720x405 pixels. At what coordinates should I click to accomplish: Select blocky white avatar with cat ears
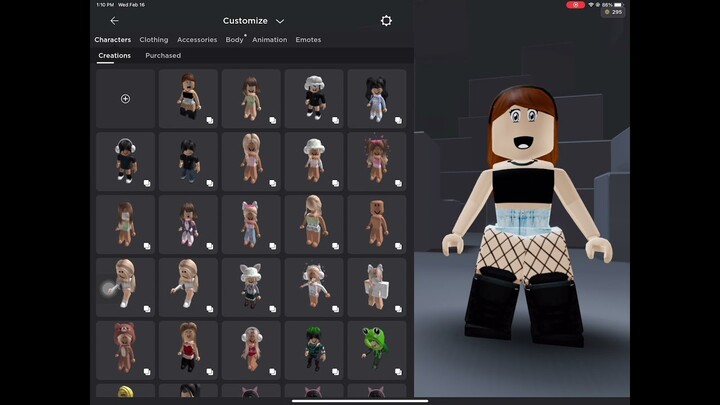coord(377,287)
